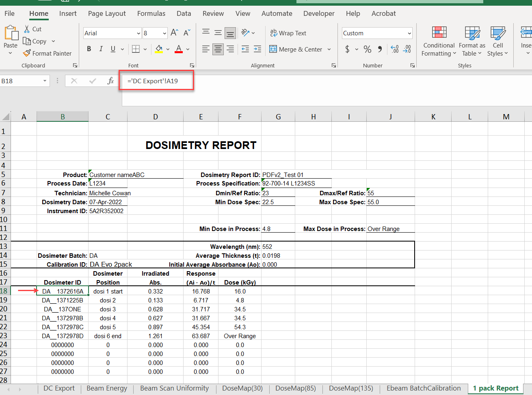Apply the percent style icon
Viewport: 532px width, 395px height.
point(368,50)
